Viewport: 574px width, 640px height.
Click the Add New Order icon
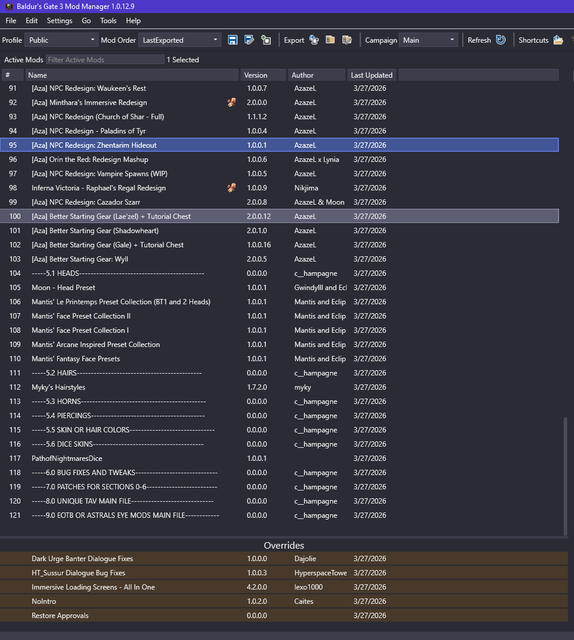(x=266, y=40)
